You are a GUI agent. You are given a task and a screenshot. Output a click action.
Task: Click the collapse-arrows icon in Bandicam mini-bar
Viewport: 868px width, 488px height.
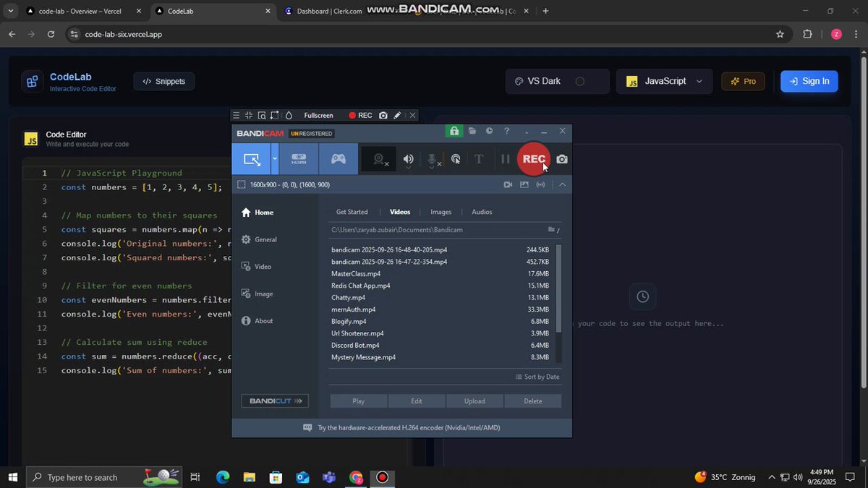(x=249, y=116)
